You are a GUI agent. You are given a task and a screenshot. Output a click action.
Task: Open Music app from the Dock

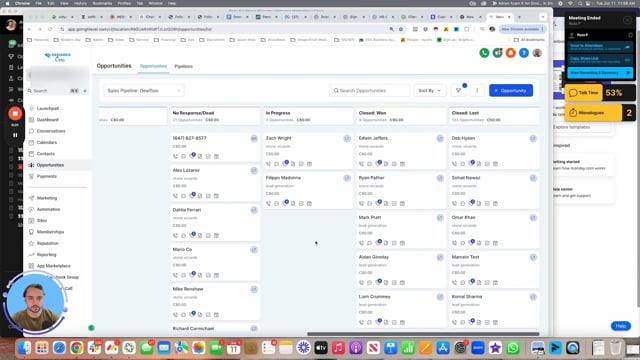pyautogui.click(x=338, y=348)
